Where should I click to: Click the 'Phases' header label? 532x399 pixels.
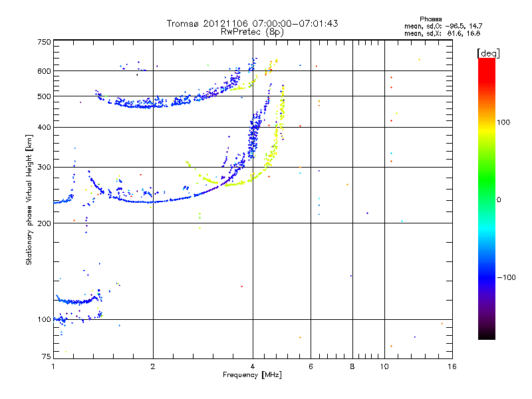point(430,19)
